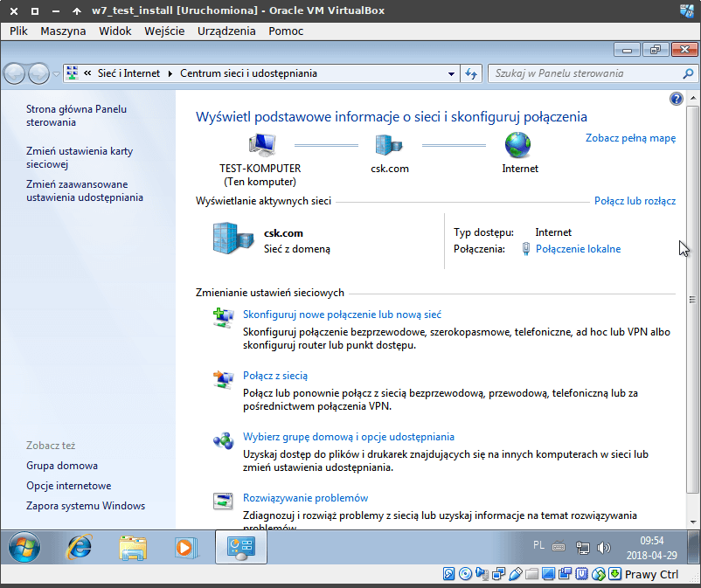Click the keyboard tray icon

point(559,546)
